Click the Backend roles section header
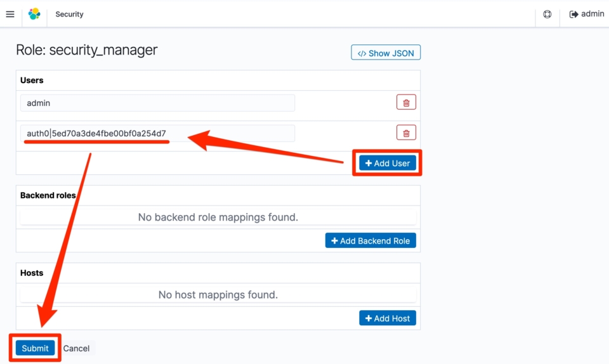 [x=48, y=195]
